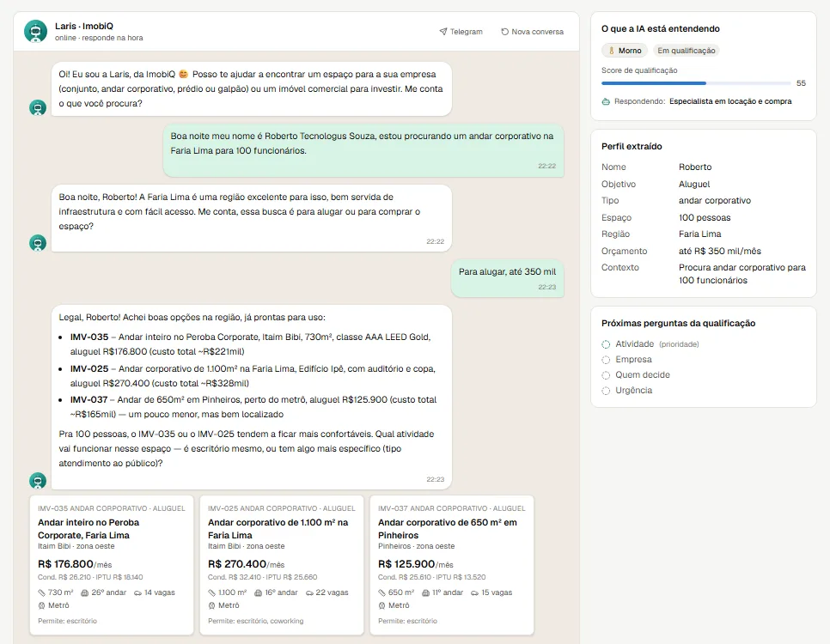The image size is (830, 644).
Task: Click the Laris robot avatar in header
Action: point(35,31)
